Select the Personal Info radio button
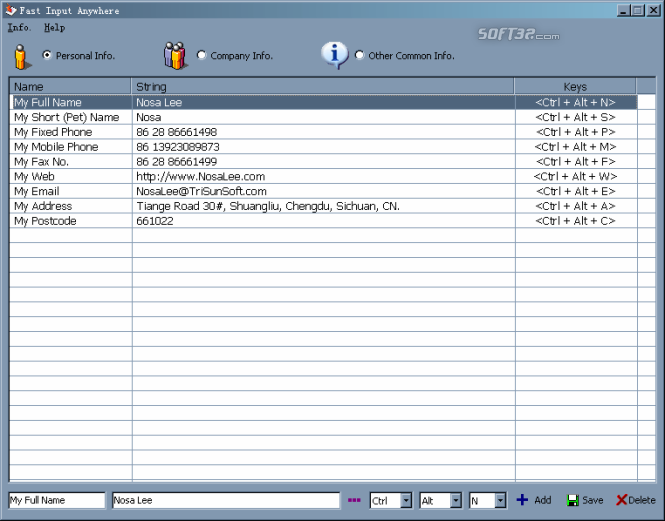665x521 pixels. pyautogui.click(x=47, y=55)
